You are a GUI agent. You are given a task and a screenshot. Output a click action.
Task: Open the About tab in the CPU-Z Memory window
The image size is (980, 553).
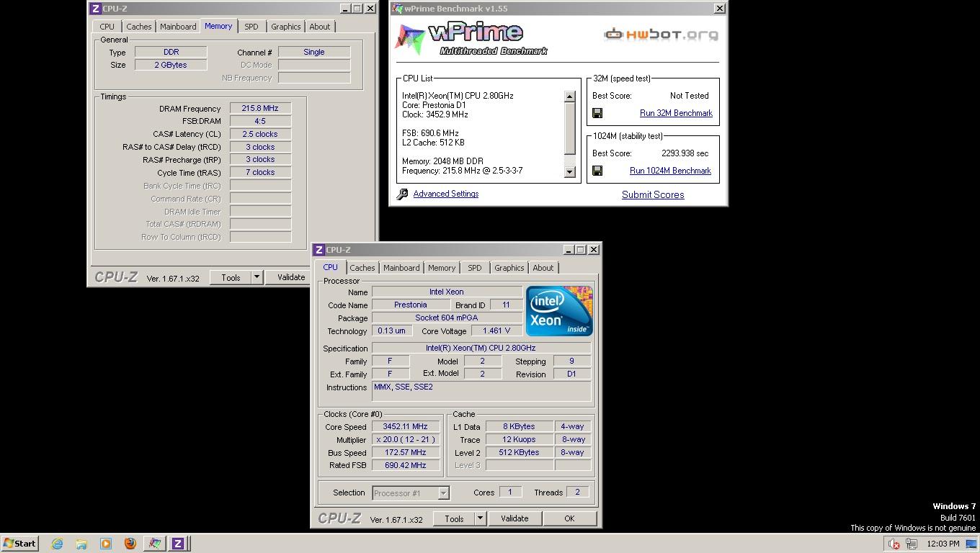click(x=320, y=27)
